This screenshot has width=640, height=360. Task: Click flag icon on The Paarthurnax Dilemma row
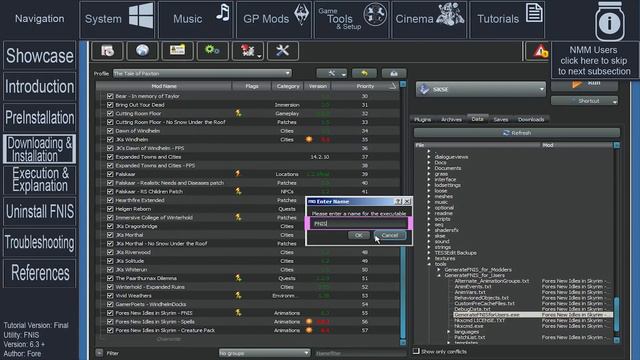point(238,278)
